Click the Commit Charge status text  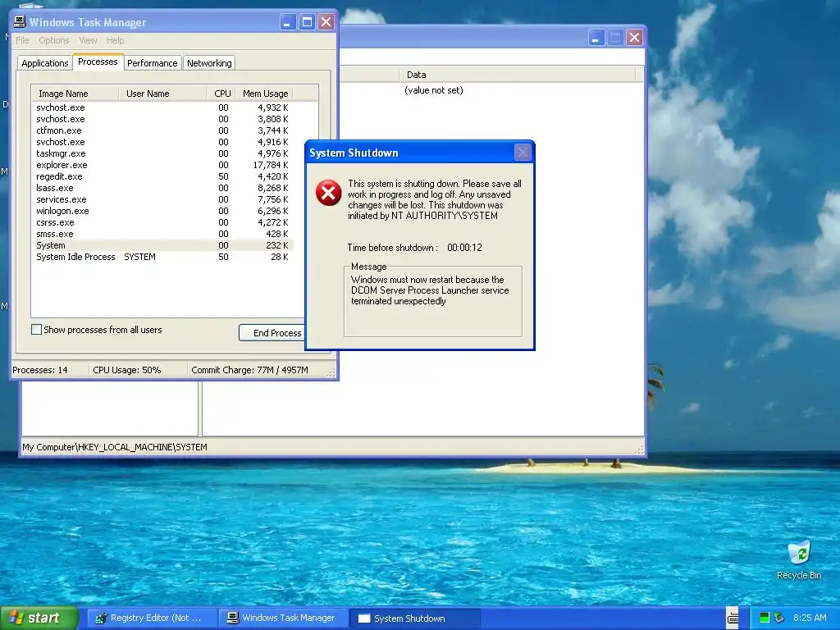coord(249,370)
